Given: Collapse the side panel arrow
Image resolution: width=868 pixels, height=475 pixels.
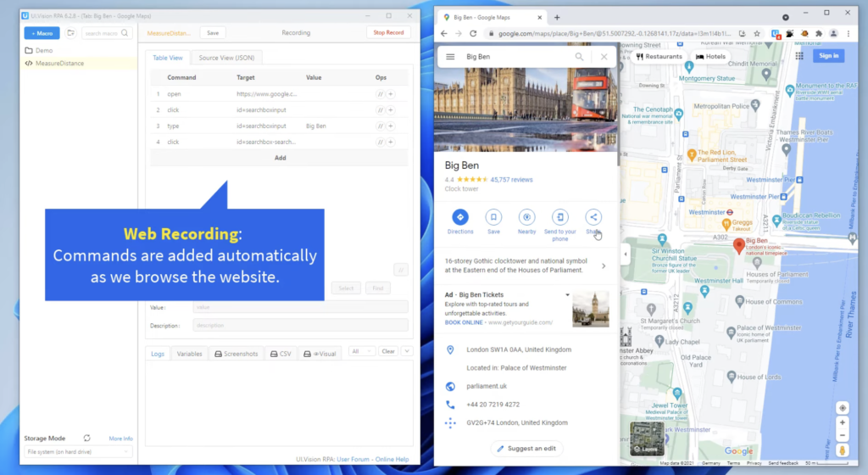Looking at the screenshot, I should 626,254.
